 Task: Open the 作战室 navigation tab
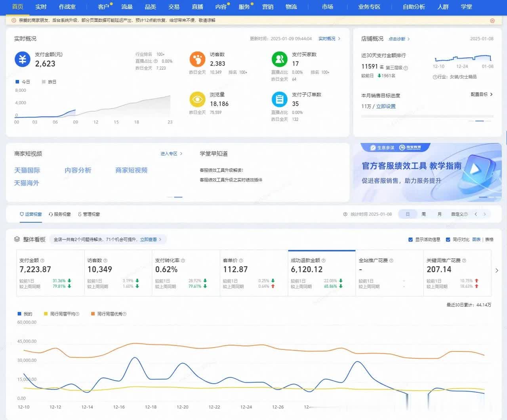pyautogui.click(x=67, y=7)
